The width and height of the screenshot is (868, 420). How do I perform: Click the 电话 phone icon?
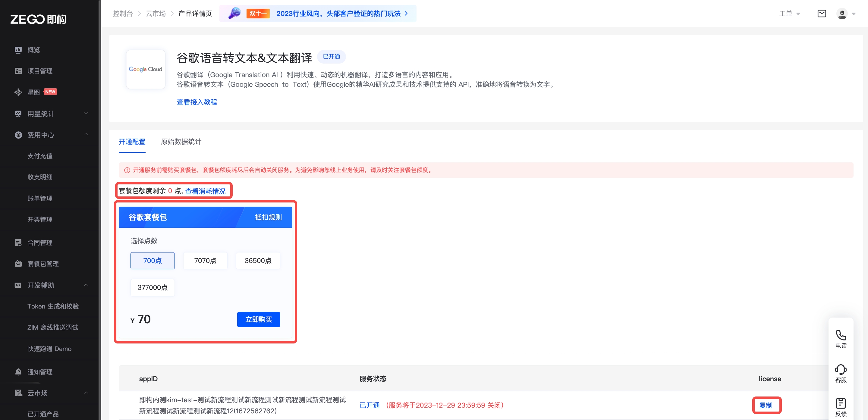tap(841, 335)
